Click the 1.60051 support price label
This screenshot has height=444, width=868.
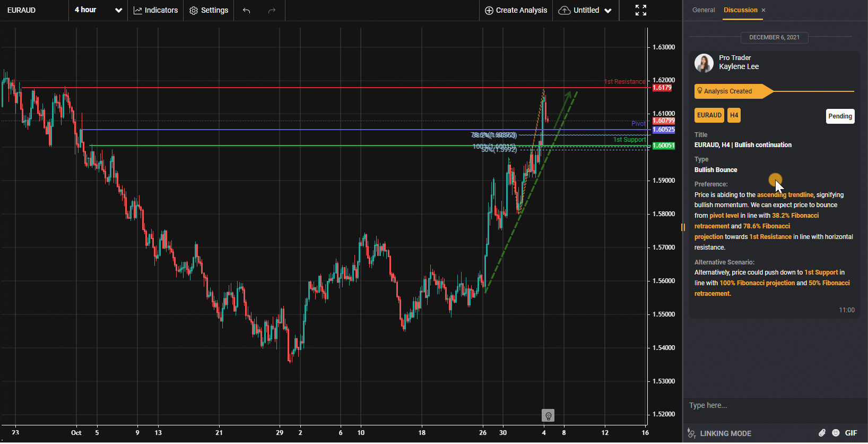[664, 146]
